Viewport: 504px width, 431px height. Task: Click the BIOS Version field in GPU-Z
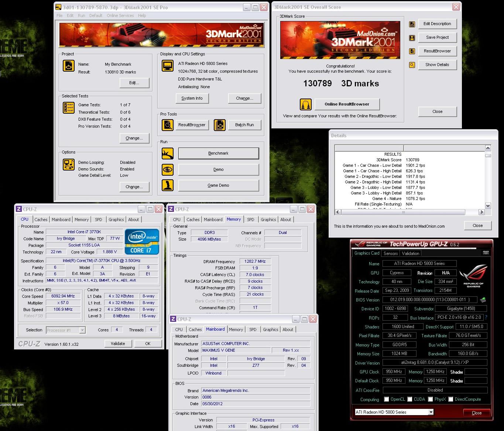[430, 300]
